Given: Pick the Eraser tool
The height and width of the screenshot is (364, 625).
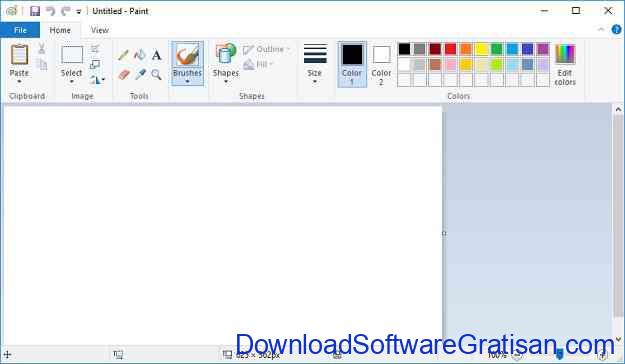Looking at the screenshot, I should (x=124, y=74).
